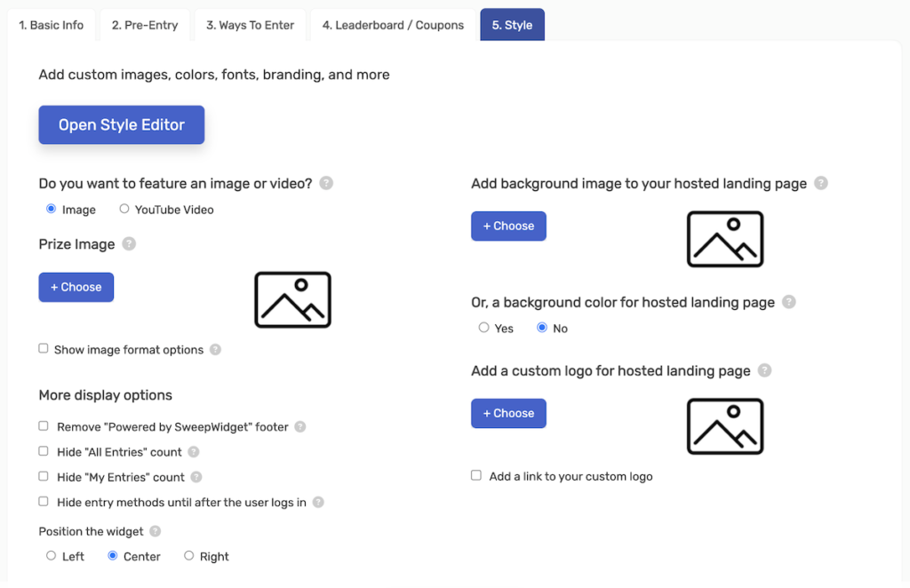Tick Add a link to your custom logo

[x=476, y=475]
